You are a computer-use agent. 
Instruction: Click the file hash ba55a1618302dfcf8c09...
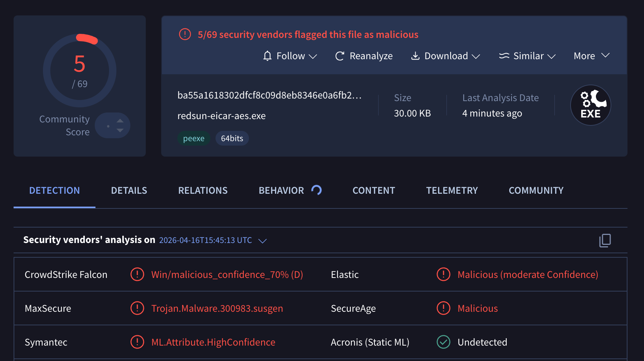tap(269, 95)
